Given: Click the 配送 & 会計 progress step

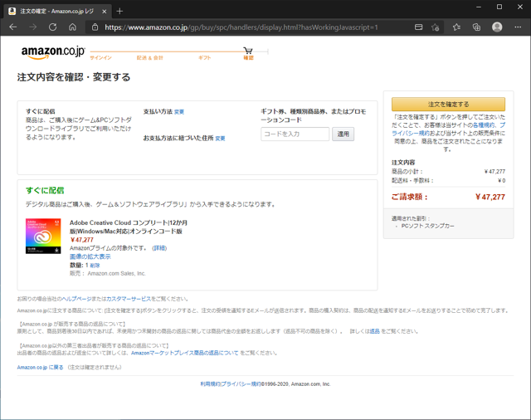Looking at the screenshot, I should point(150,58).
